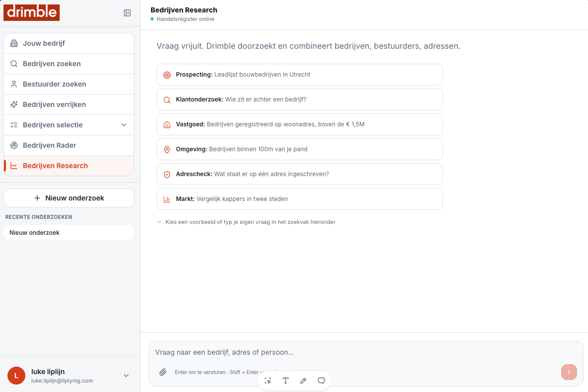Pick the Omgeving example about 100m
Image resolution: width=588 pixels, height=392 pixels.
coord(300,149)
